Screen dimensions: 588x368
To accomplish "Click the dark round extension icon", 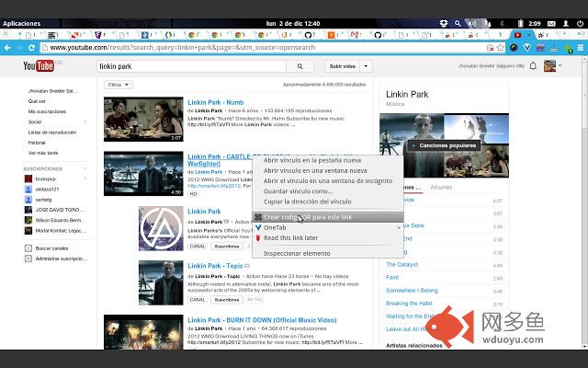I will [514, 48].
